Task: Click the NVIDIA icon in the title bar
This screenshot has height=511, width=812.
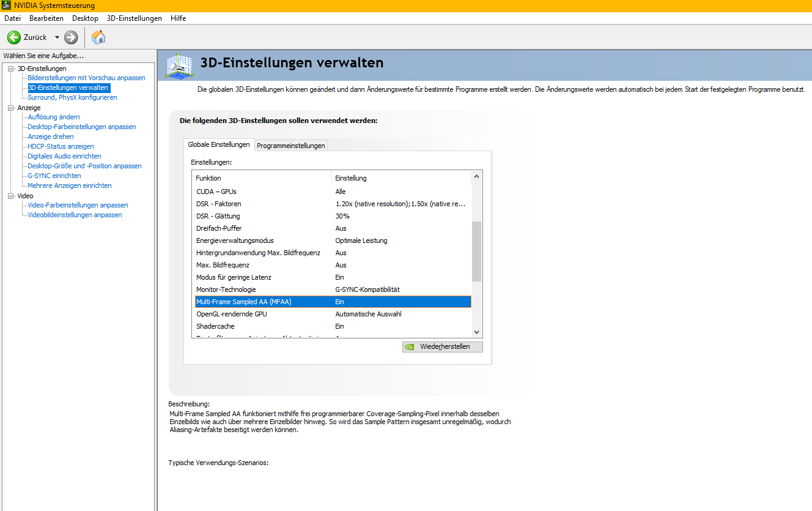Action: [x=6, y=5]
